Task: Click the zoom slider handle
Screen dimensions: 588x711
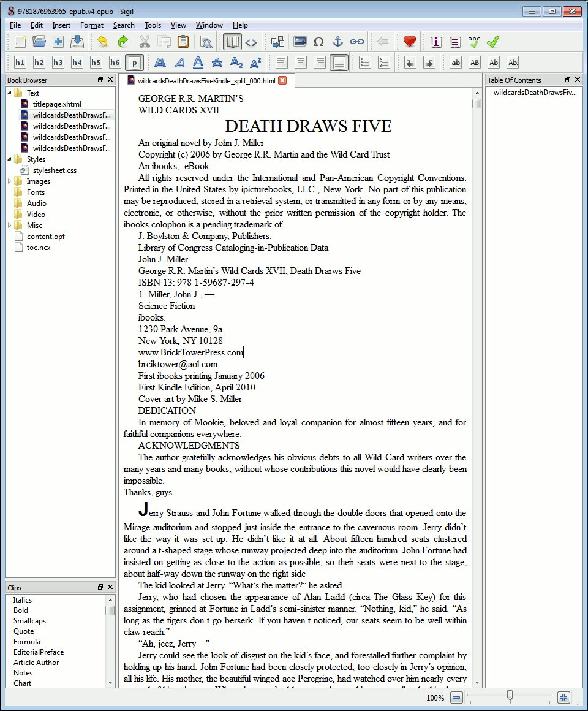Action: tap(510, 696)
